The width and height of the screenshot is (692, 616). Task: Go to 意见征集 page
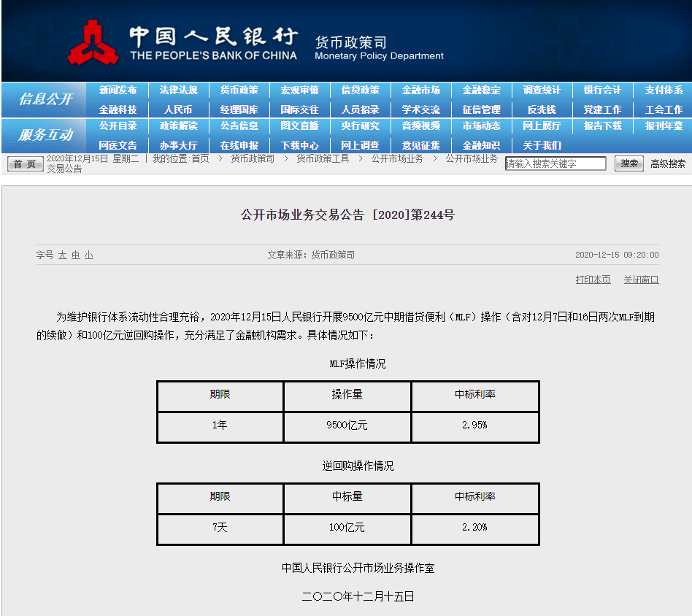tap(421, 145)
